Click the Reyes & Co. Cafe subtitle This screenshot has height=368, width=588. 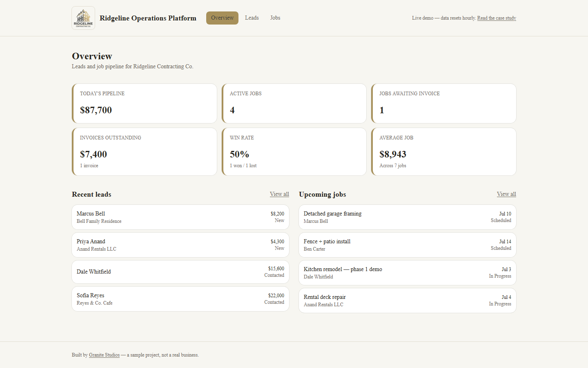click(x=95, y=303)
